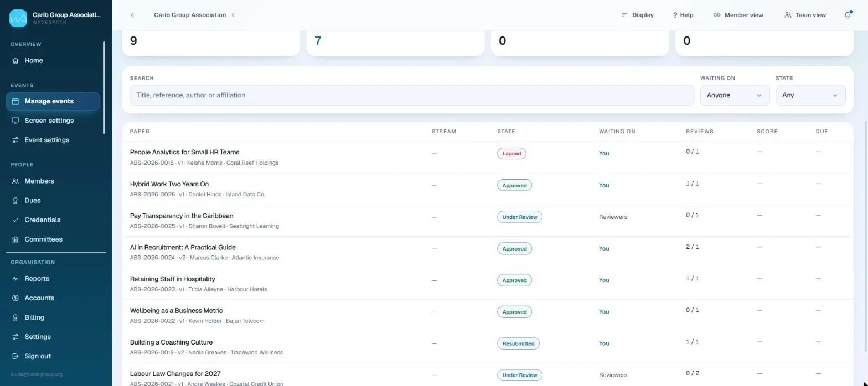Open the Display options menu

tap(637, 15)
